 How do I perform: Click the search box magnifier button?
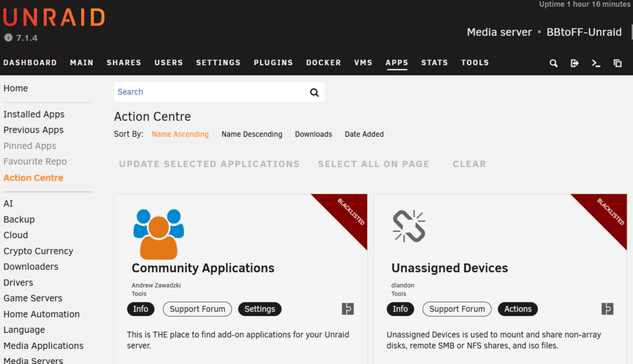(x=315, y=92)
